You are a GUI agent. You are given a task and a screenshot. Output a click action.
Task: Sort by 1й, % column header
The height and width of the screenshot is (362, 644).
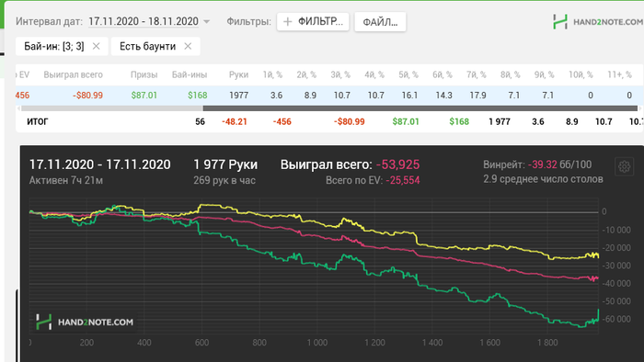pyautogui.click(x=272, y=74)
